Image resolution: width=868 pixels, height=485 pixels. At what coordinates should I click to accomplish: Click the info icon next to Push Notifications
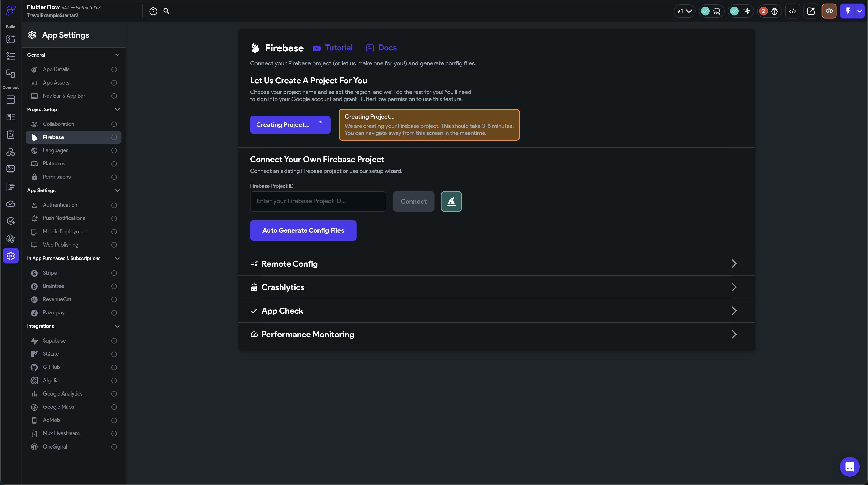click(114, 218)
